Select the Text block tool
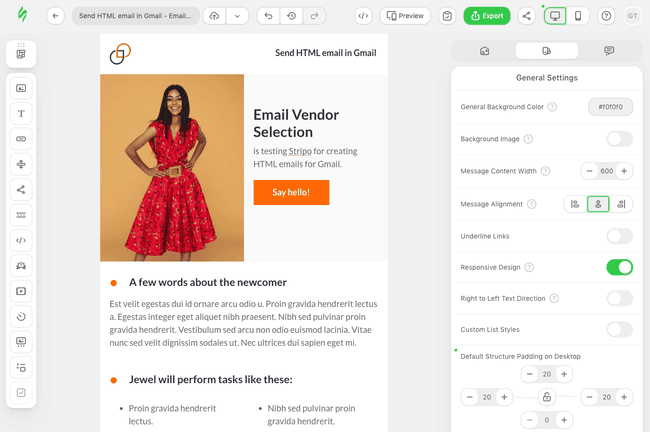The width and height of the screenshot is (650, 432). coord(21,114)
